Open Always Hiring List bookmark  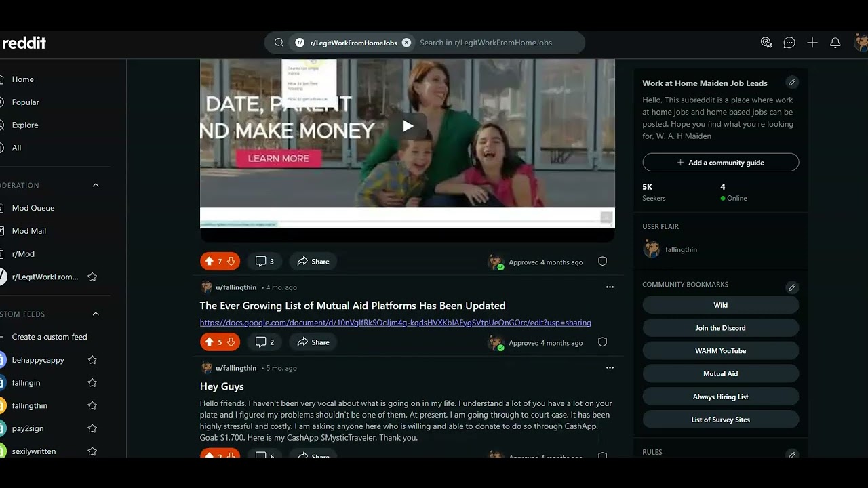tap(721, 397)
